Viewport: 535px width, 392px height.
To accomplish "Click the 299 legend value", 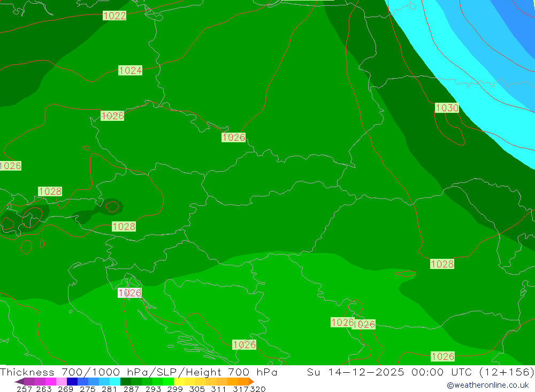I will tap(175, 389).
